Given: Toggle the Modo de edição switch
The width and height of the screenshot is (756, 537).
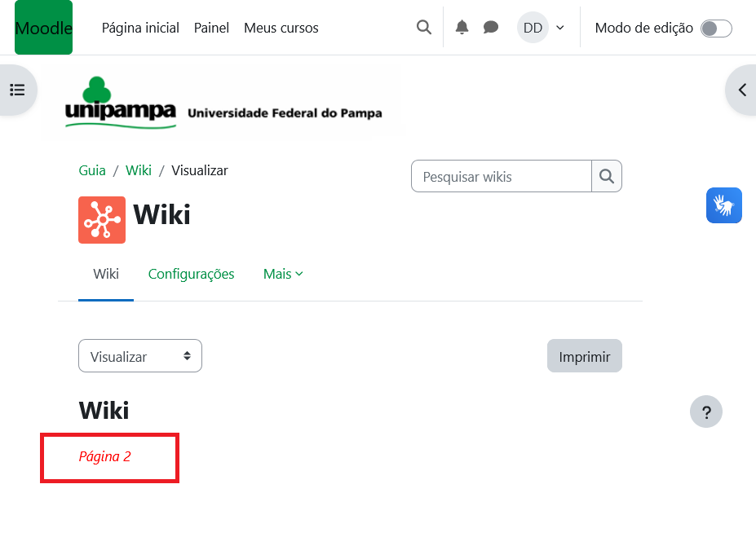Looking at the screenshot, I should tap(716, 29).
